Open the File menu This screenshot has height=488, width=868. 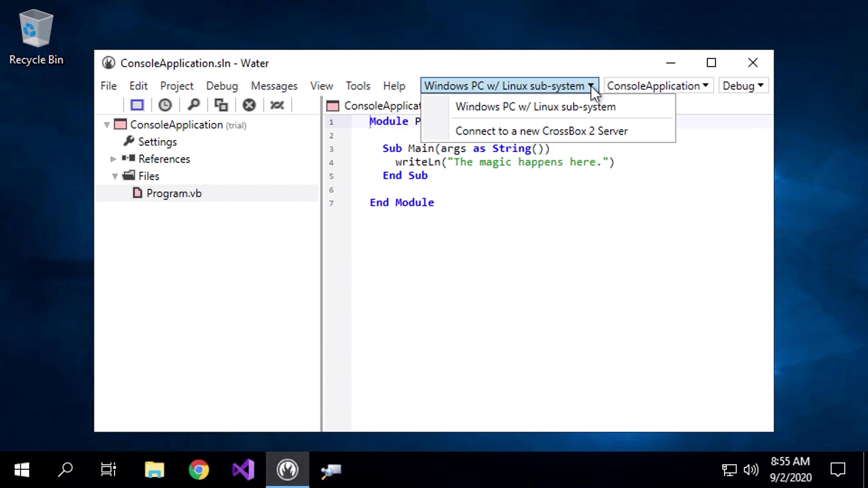pos(108,86)
